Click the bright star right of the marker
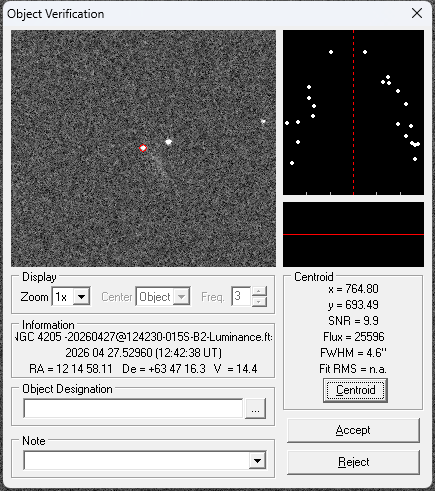 tap(169, 142)
